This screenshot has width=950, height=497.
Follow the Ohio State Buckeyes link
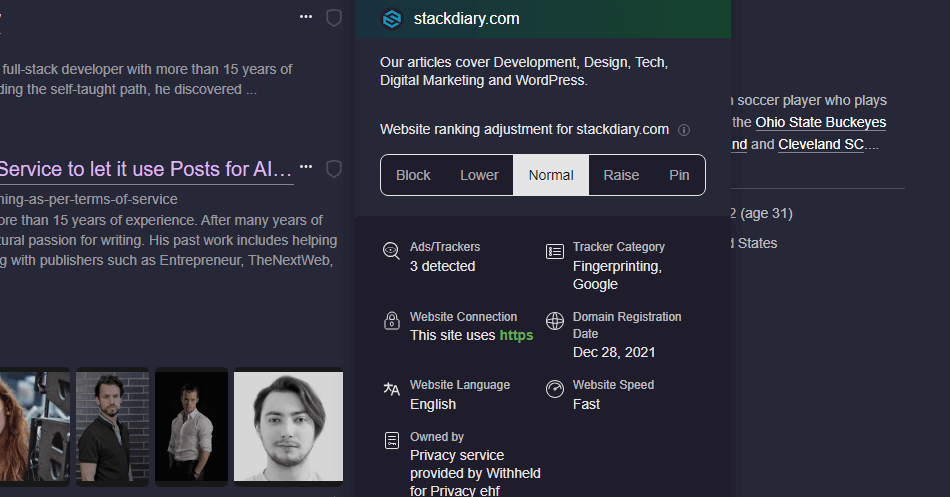click(821, 122)
